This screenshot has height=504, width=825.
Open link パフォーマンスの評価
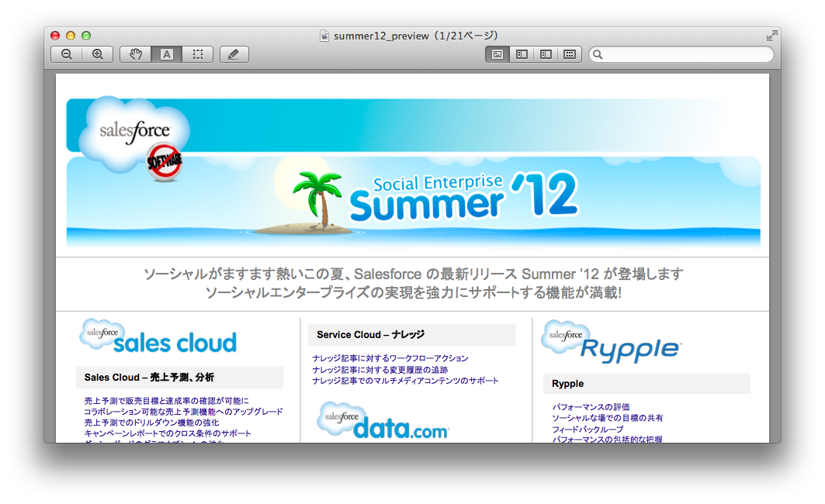(x=591, y=407)
